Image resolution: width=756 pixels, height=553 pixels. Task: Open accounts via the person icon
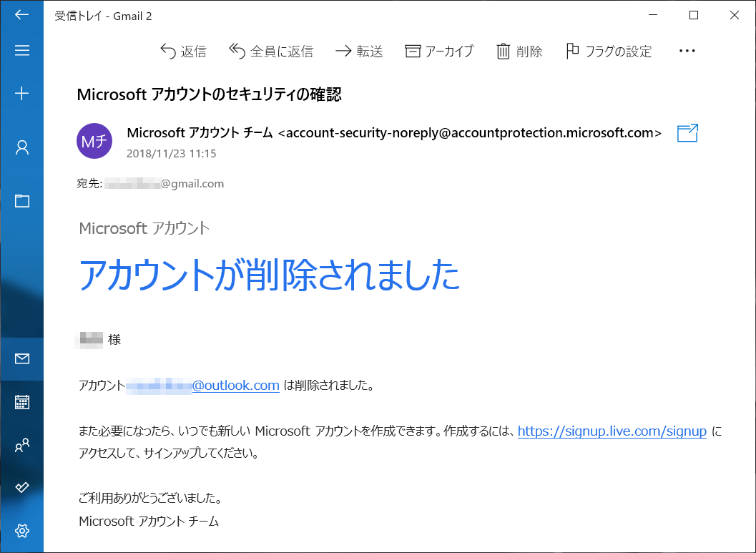tap(21, 147)
